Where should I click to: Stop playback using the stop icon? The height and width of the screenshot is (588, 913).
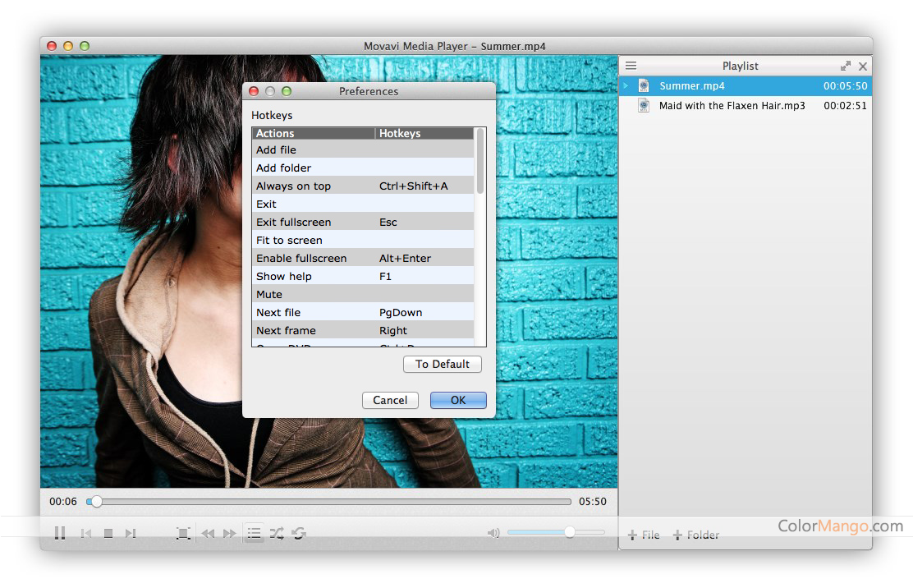click(x=108, y=532)
